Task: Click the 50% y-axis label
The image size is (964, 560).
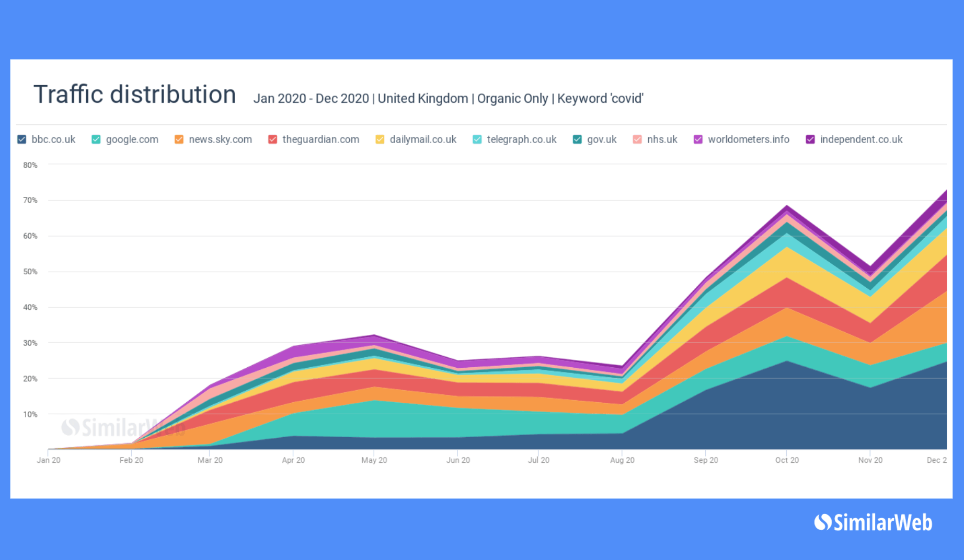Action: [30, 272]
